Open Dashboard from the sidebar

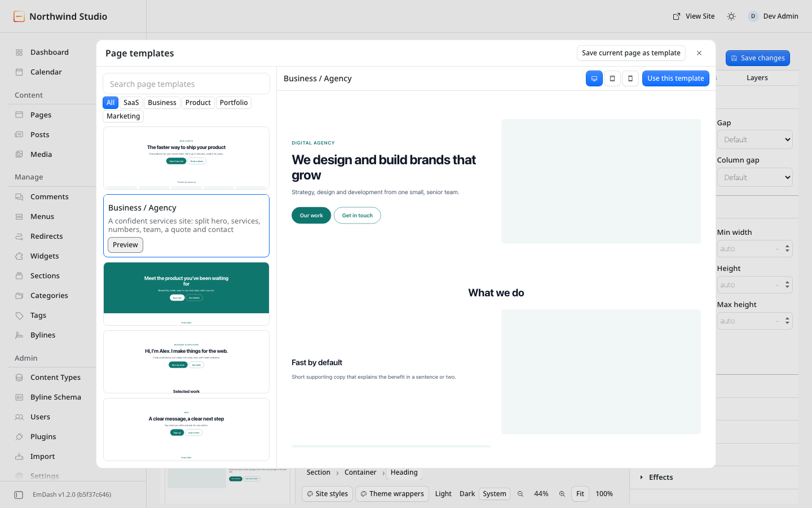[50, 52]
